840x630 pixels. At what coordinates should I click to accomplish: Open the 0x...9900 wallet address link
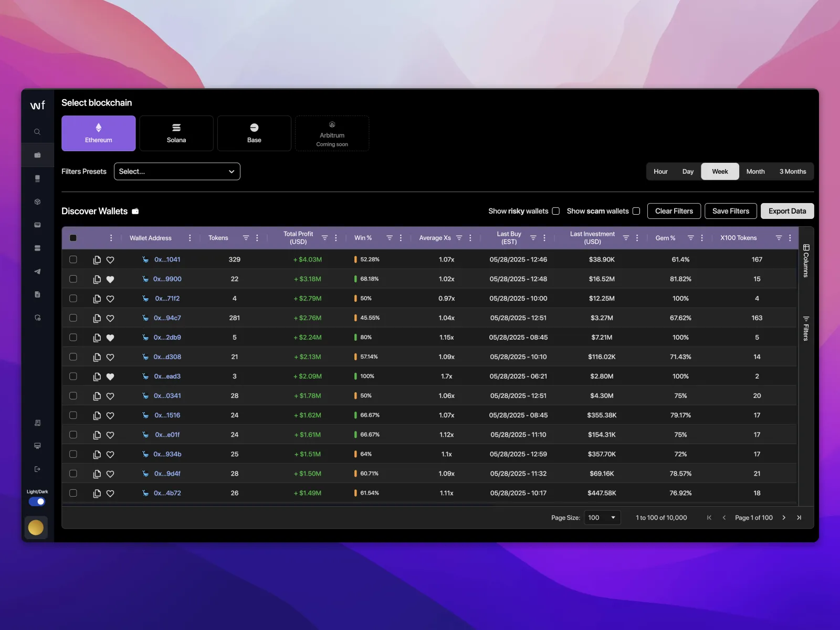pos(167,279)
